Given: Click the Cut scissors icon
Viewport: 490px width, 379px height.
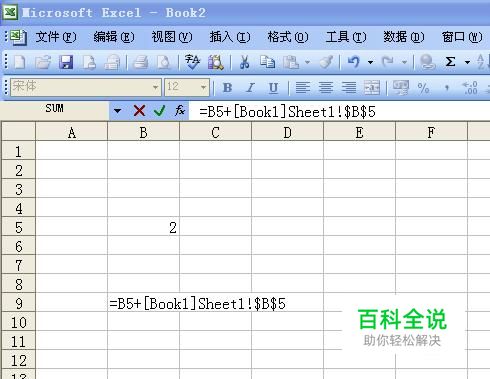Looking at the screenshot, I should [x=244, y=62].
